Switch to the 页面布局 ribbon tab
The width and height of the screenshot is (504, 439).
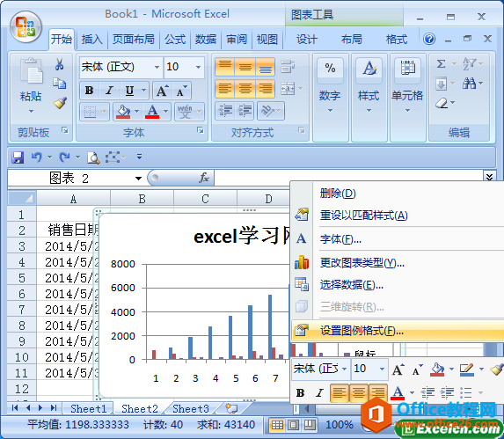(133, 40)
